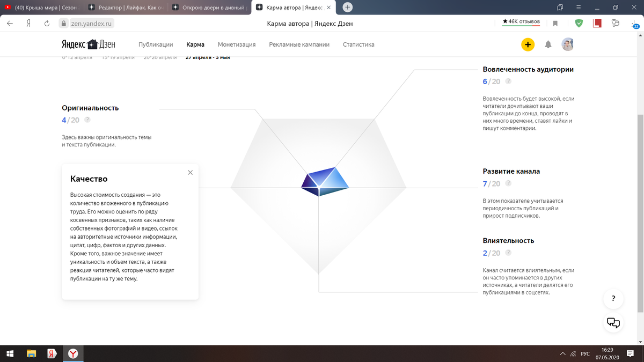The height and width of the screenshot is (362, 644).
Task: Open browser downloads with badge 22
Action: [635, 23]
